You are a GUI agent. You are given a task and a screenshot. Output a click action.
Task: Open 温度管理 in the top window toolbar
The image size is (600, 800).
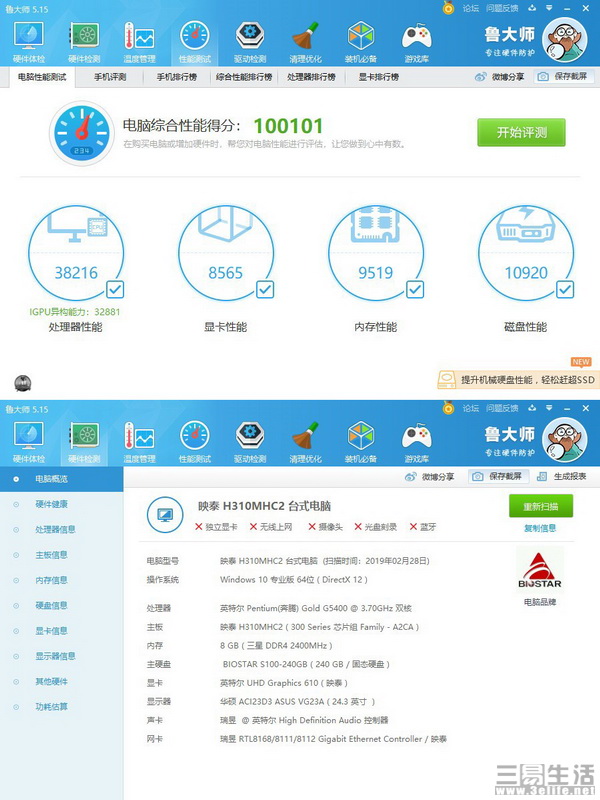pyautogui.click(x=139, y=42)
